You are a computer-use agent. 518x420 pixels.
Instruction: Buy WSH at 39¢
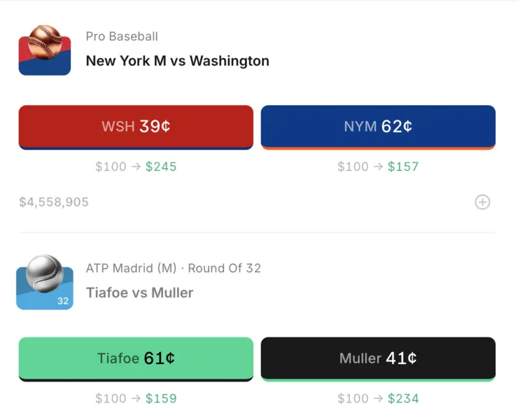[x=136, y=127]
